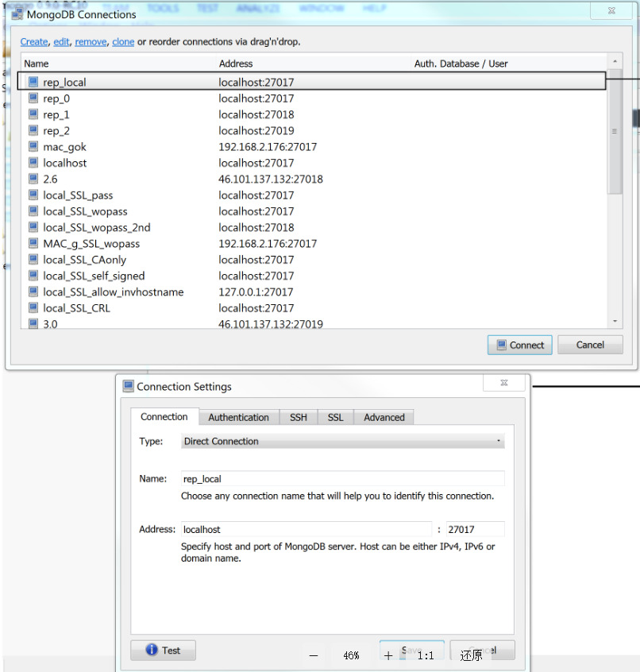
Task: Click address 46.101.137.132:27018
Action: pyautogui.click(x=271, y=180)
